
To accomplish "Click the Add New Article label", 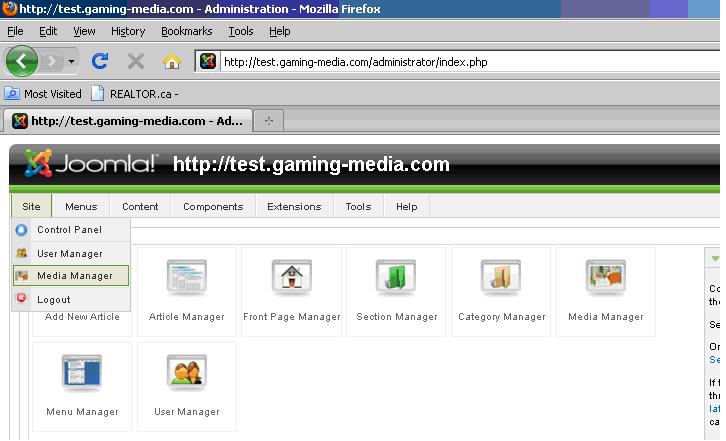I will [82, 317].
